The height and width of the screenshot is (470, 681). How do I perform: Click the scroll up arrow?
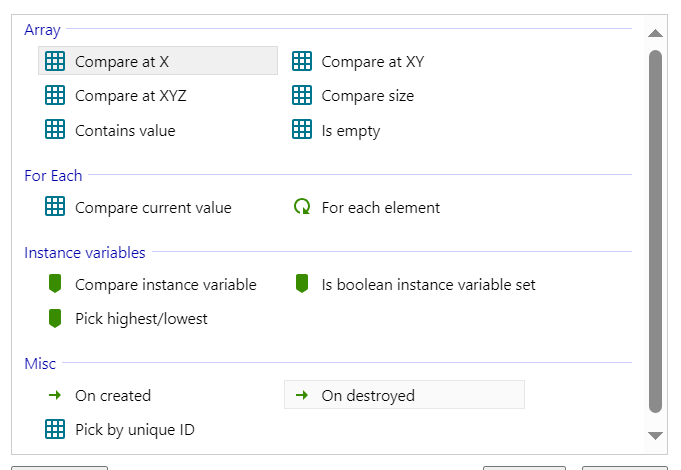655,33
